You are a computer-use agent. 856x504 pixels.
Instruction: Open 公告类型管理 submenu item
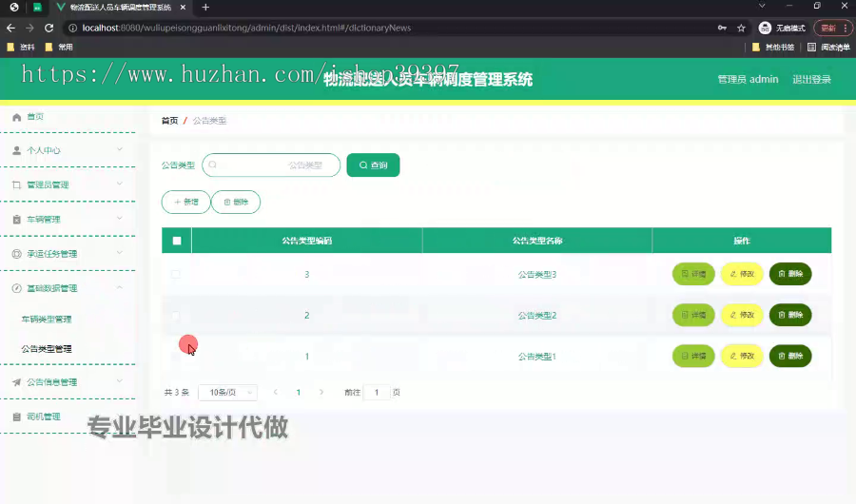click(x=47, y=349)
